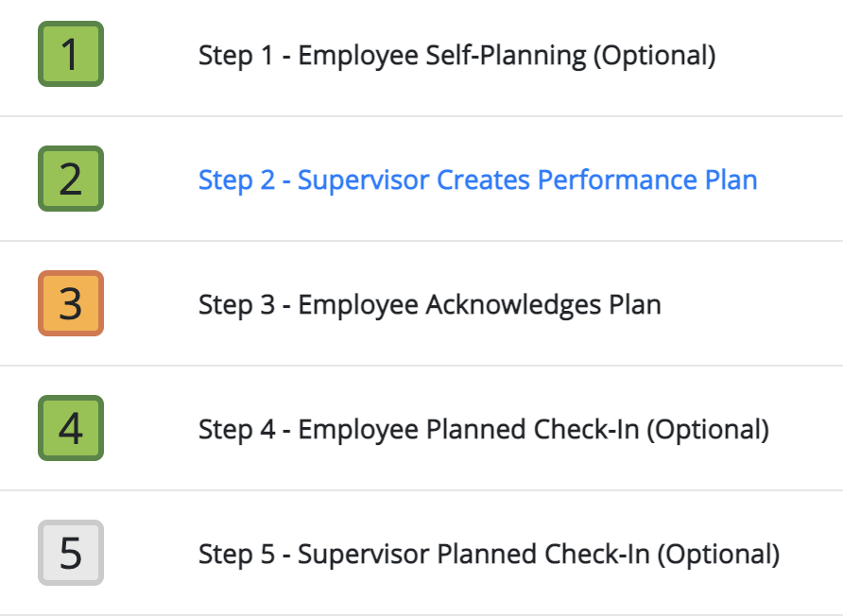Select Step 3 - Employee Acknowledges Plan label
This screenshot has width=843, height=616.
[430, 305]
